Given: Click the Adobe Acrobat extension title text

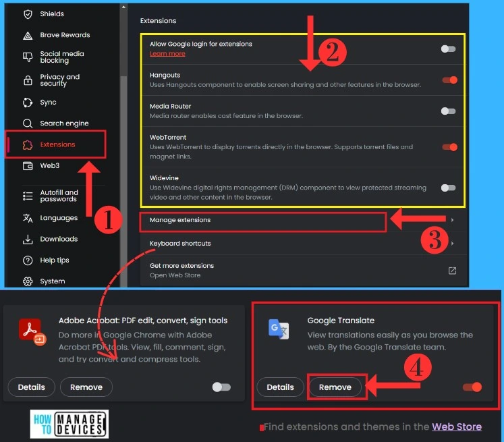Looking at the screenshot, I should click(x=143, y=321).
